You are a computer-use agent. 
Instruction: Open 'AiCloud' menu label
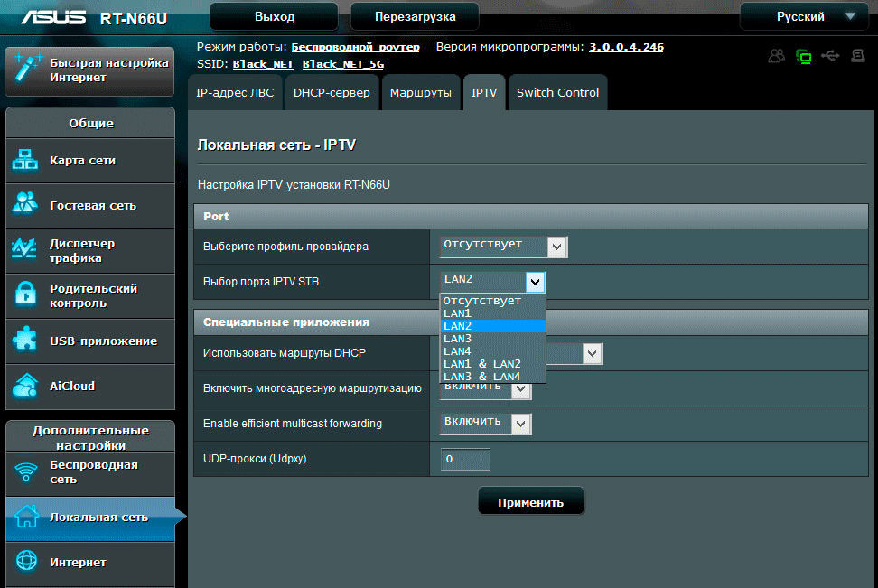pyautogui.click(x=72, y=386)
